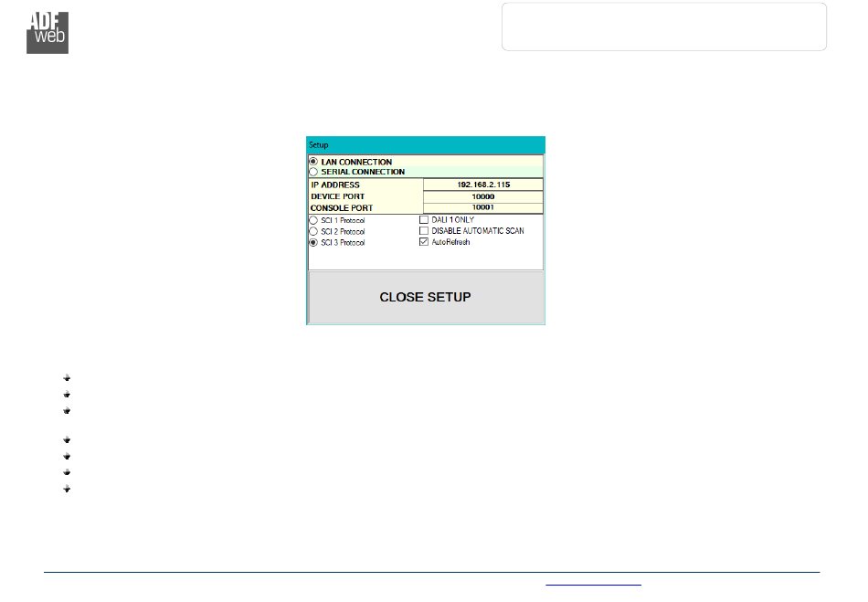Screen dimensions: 868x602
Task: Choose SCI 1 Protocol option
Action: pos(313,220)
